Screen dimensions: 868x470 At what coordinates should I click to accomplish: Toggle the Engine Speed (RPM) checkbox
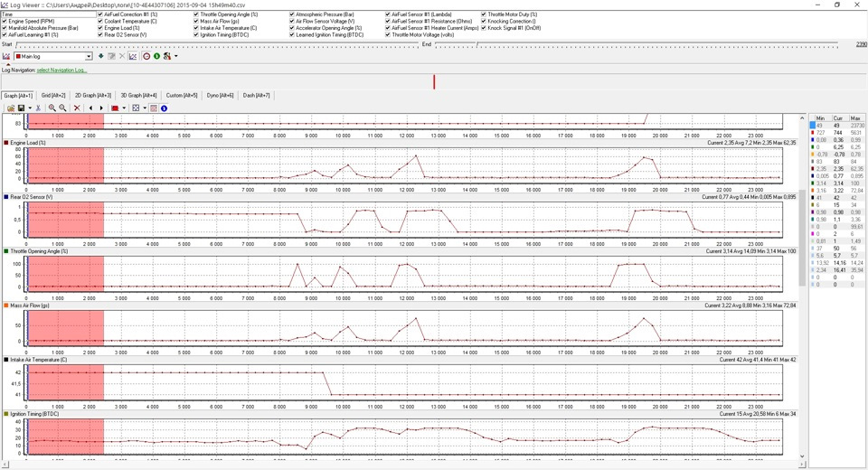coord(5,21)
